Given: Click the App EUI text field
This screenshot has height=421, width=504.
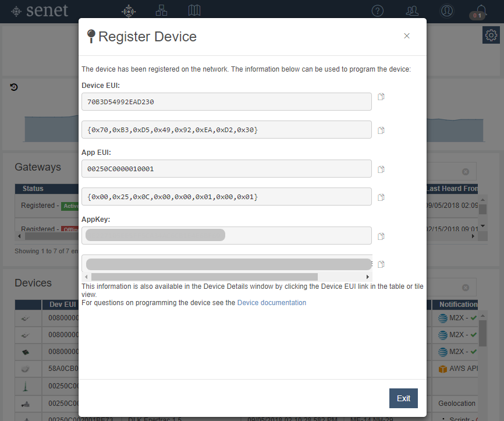Looking at the screenshot, I should (226, 169).
